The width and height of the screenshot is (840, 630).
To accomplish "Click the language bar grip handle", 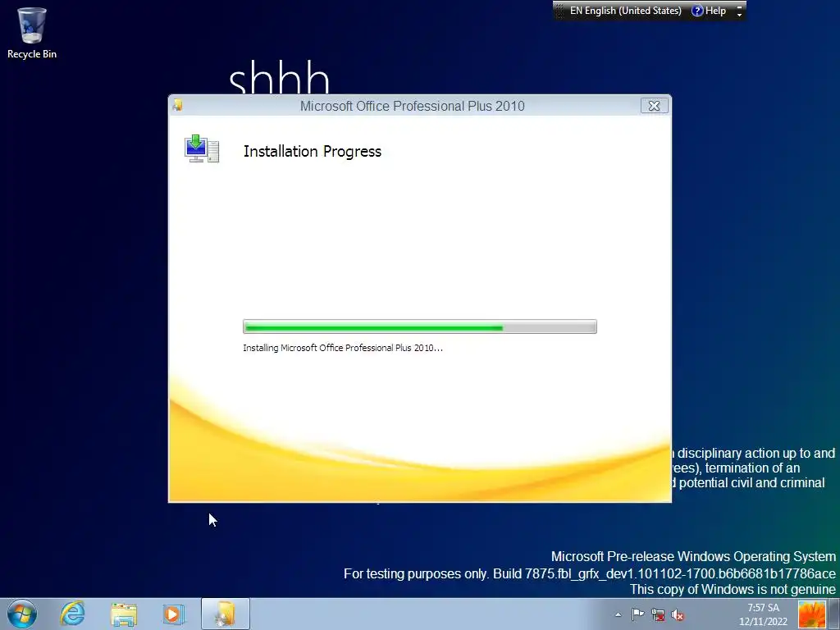I will (x=559, y=11).
